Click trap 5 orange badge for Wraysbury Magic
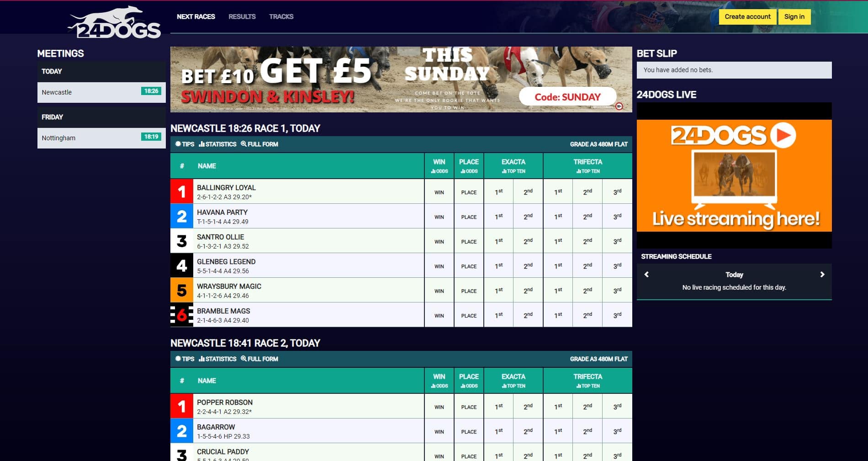This screenshot has height=461, width=868. (182, 290)
